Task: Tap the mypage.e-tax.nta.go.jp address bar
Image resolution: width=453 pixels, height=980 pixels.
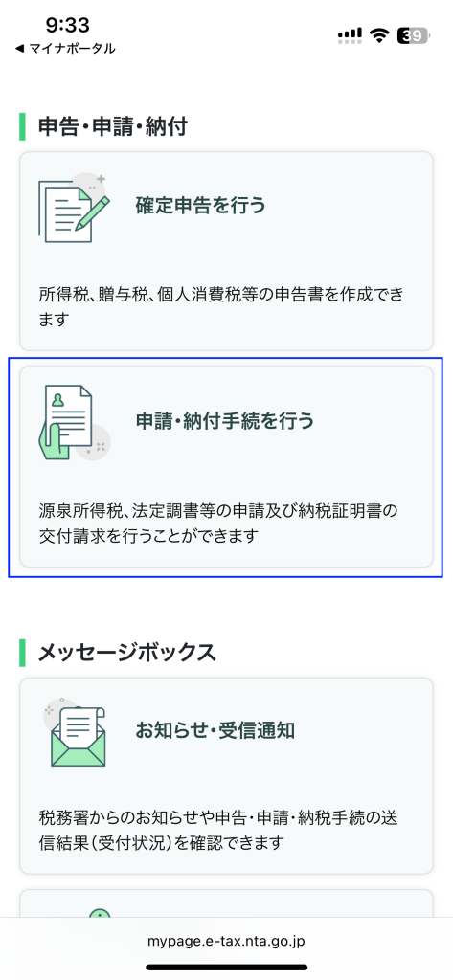Action: [x=226, y=940]
